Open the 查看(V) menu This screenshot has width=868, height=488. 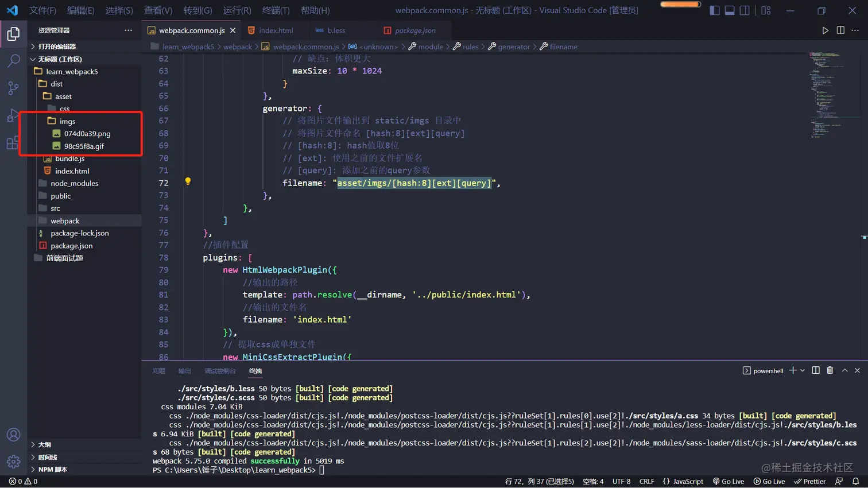[158, 10]
